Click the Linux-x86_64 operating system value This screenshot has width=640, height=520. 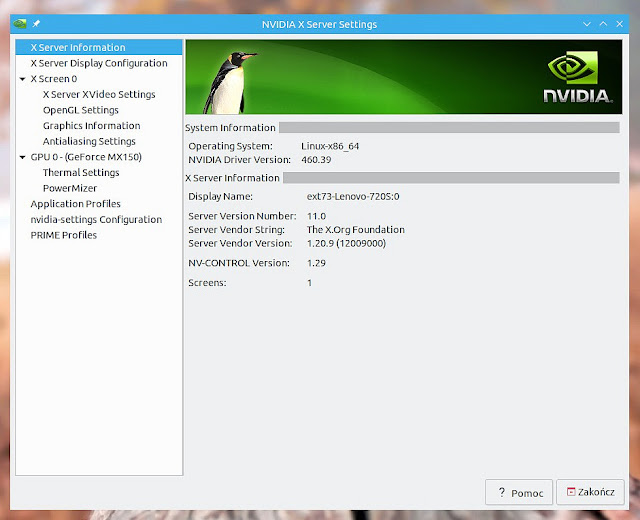pos(330,146)
